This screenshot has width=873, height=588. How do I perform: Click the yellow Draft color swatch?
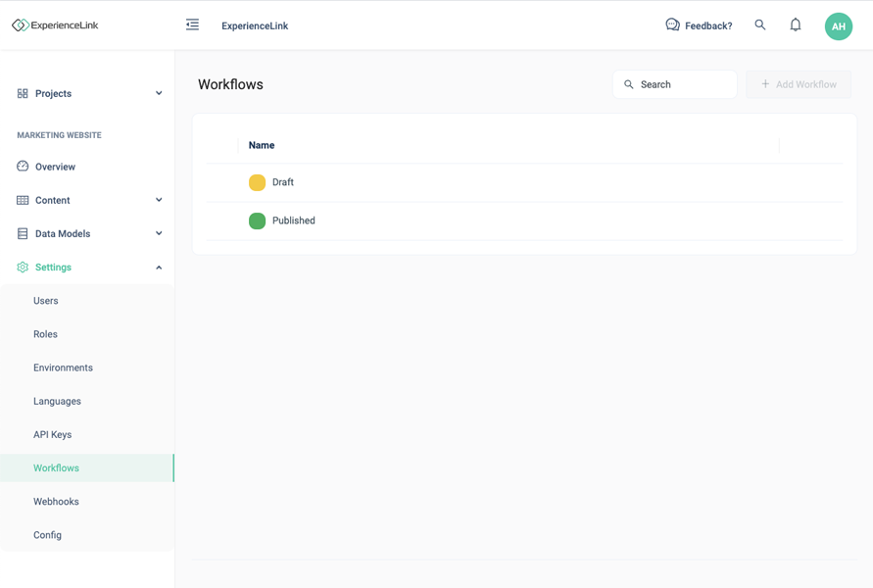[257, 182]
